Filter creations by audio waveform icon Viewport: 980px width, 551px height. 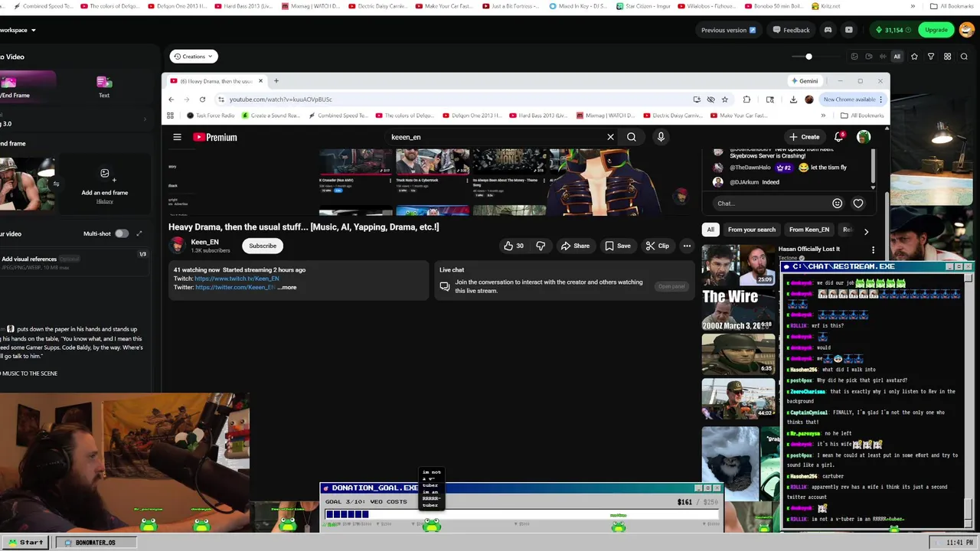883,56
